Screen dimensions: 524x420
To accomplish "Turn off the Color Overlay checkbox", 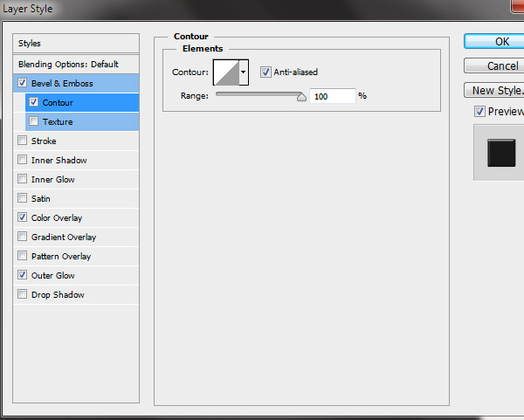I will coord(22,218).
